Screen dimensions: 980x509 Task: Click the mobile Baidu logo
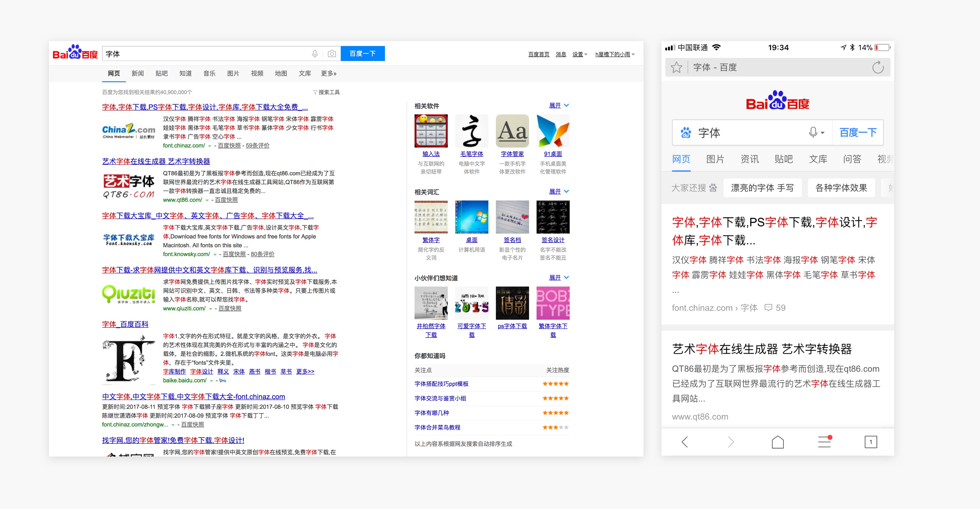tap(778, 100)
